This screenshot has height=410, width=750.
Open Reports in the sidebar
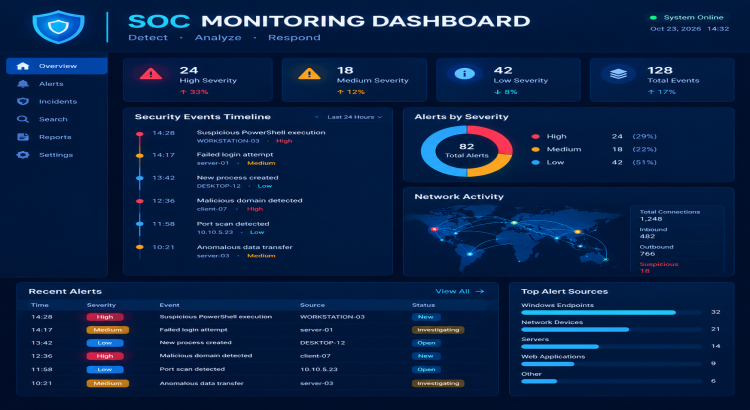pyautogui.click(x=56, y=137)
